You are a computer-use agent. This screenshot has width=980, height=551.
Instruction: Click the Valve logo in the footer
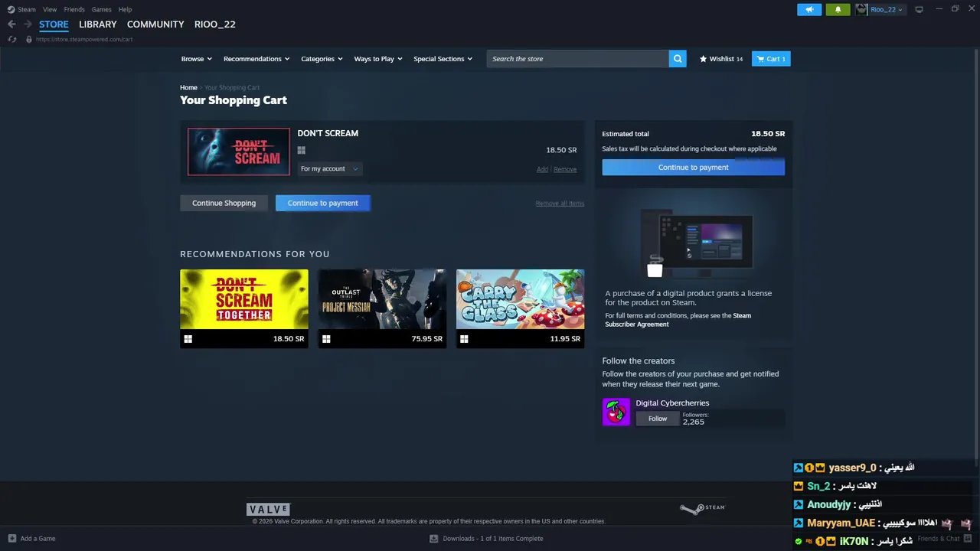(x=268, y=509)
